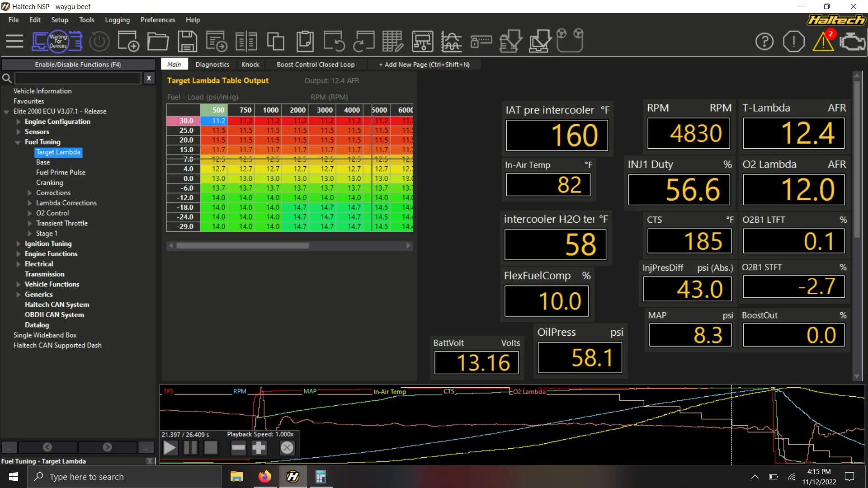Open the file folder icon in the toolbar

pyautogui.click(x=158, y=41)
